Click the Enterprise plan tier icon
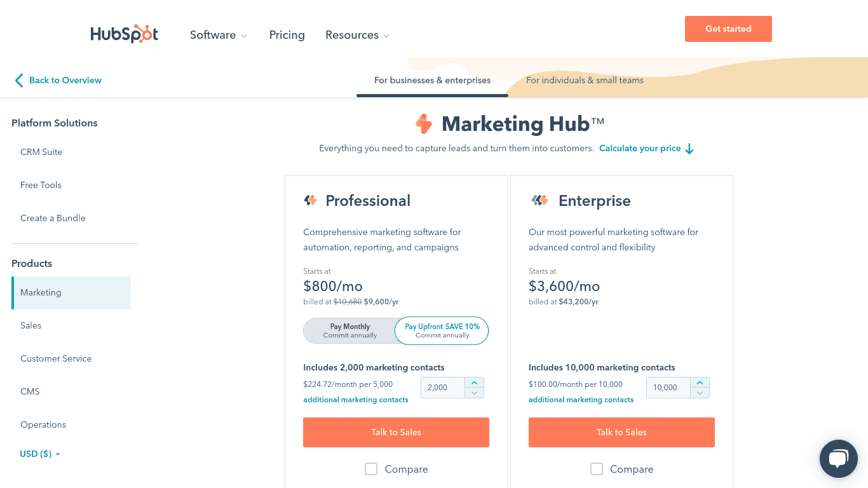The width and height of the screenshot is (868, 488). click(x=539, y=201)
